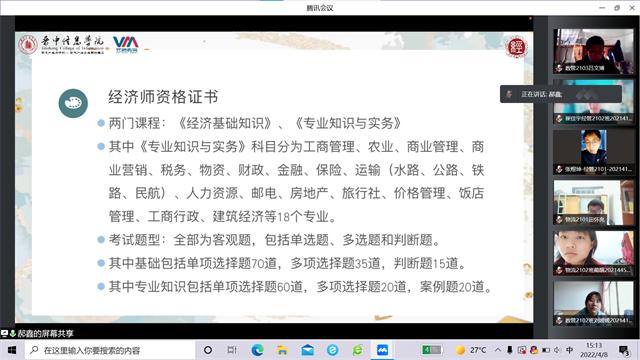Select participant video labeled 2021445
This screenshot has width=640, height=360.
click(x=593, y=253)
